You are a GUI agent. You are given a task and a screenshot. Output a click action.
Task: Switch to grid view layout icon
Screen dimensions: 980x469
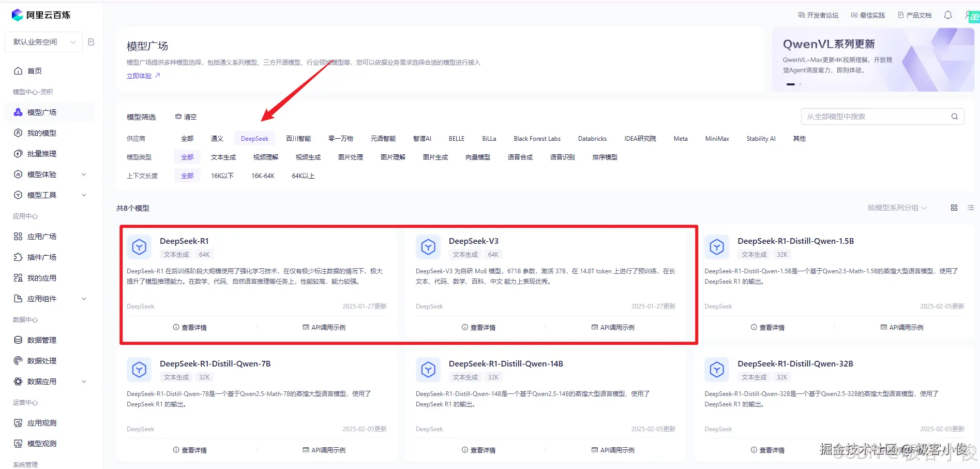click(954, 208)
